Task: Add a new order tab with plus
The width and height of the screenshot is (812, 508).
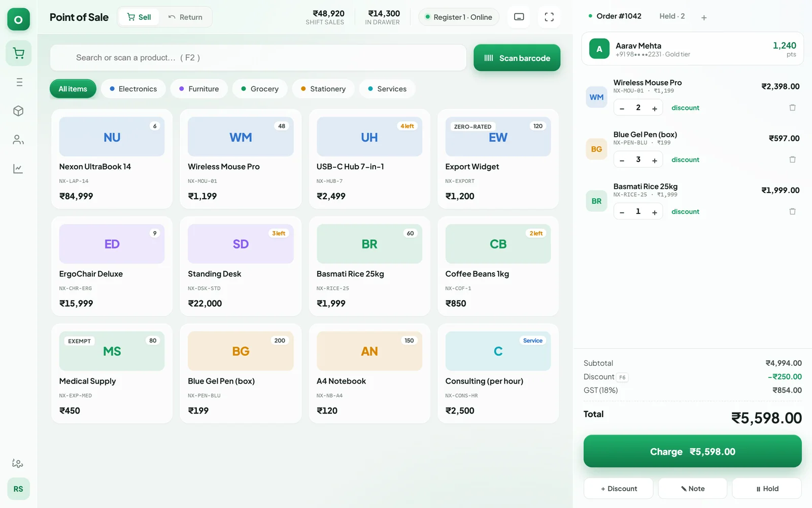Action: (x=704, y=18)
